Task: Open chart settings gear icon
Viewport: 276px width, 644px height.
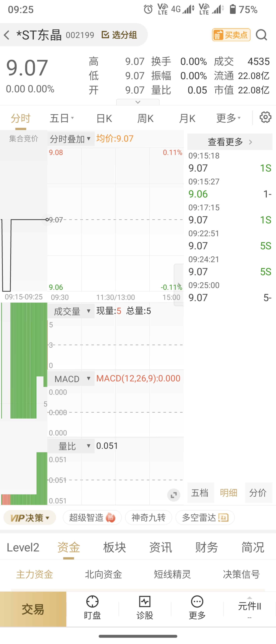Action: coord(265,117)
